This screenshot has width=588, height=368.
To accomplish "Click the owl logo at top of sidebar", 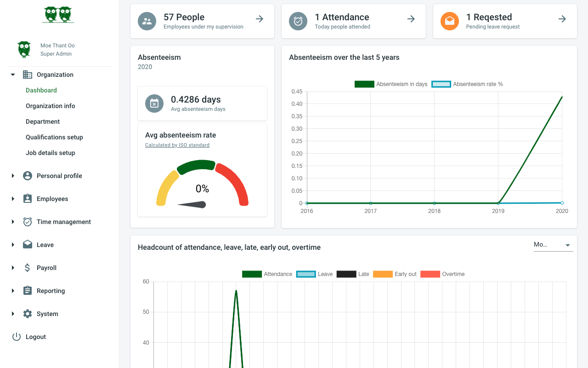I will click(58, 14).
